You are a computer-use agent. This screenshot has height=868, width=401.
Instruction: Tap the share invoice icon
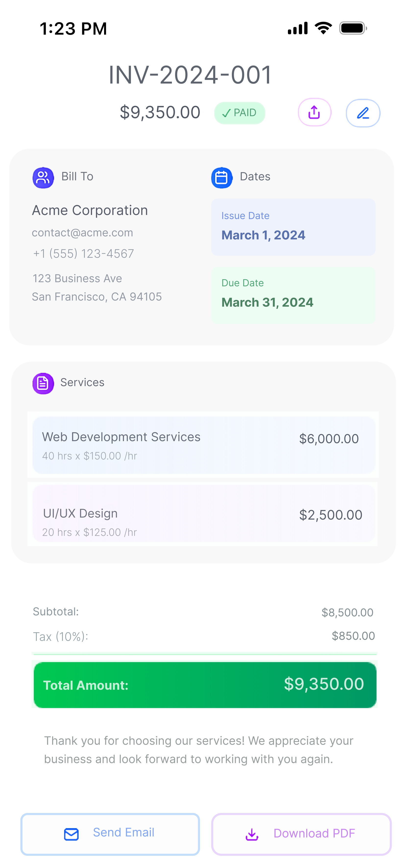(x=314, y=112)
